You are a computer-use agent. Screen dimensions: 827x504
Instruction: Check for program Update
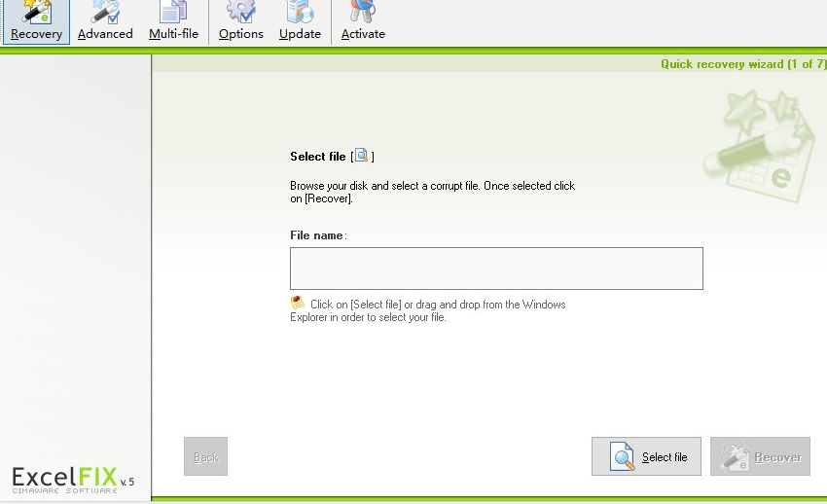point(300,22)
